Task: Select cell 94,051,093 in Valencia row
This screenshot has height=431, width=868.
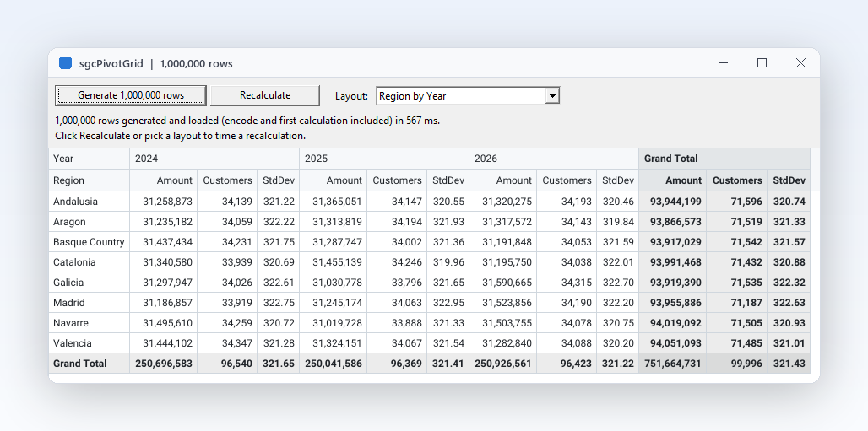Action: [673, 343]
